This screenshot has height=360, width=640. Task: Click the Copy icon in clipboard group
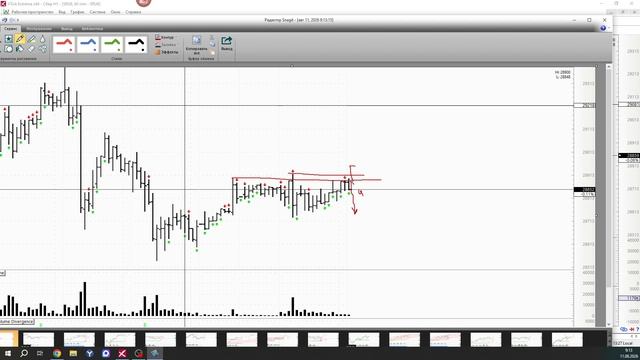tap(212, 44)
